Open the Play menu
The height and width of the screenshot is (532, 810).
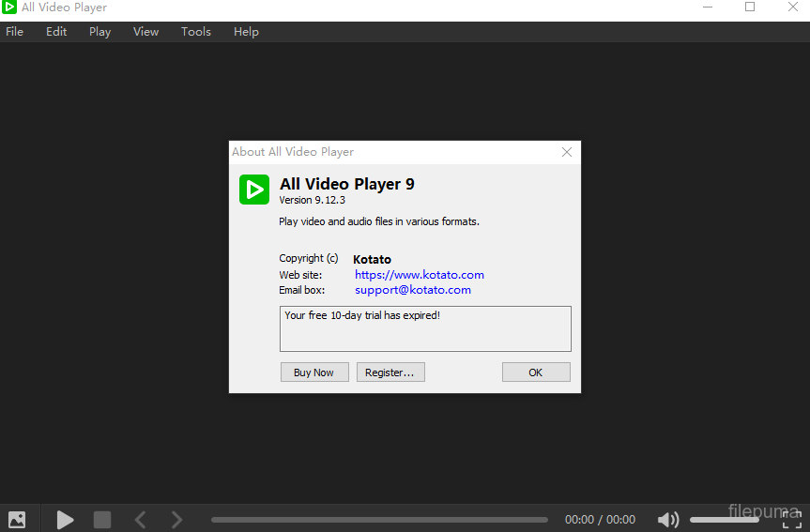pyautogui.click(x=99, y=32)
